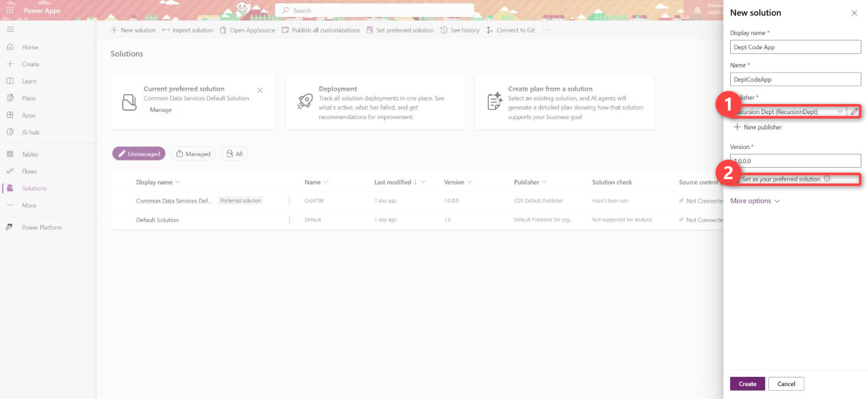
Task: Select Solutions in the sidebar
Action: 34,189
